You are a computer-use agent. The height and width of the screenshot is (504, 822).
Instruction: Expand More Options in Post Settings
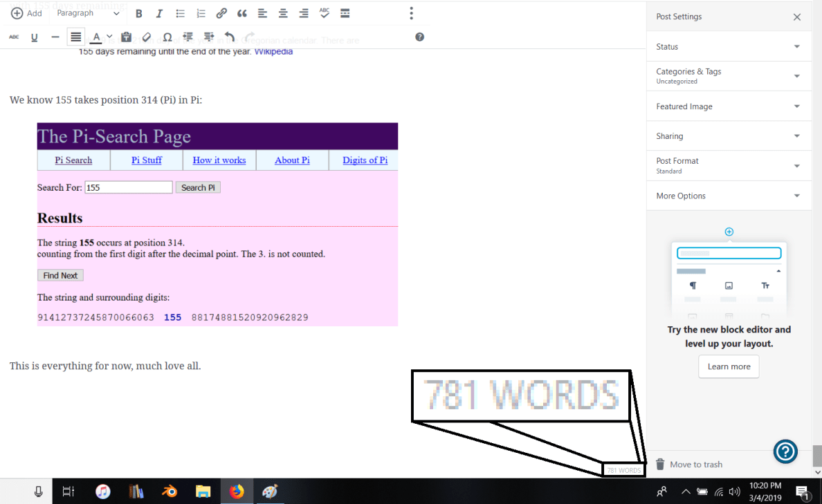click(729, 196)
